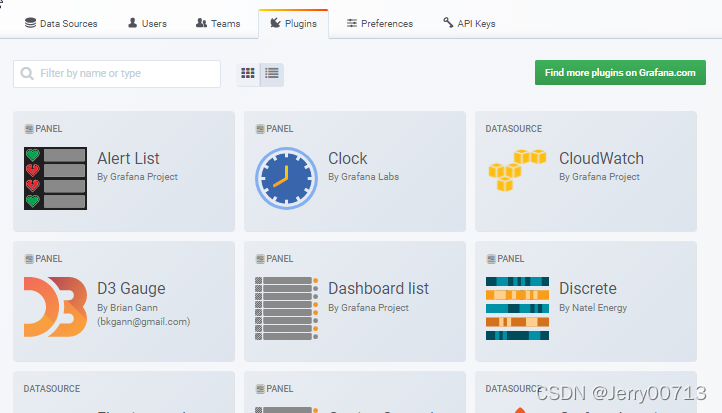Switch to grid view layout

248,74
